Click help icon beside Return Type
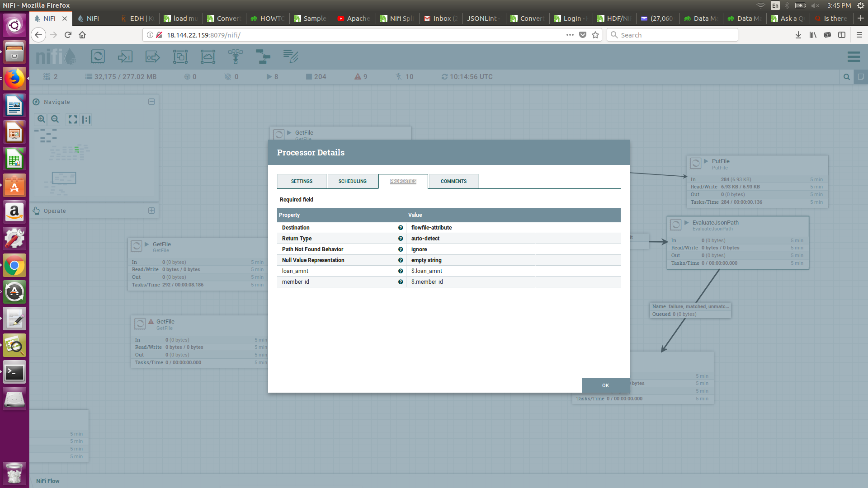868x488 pixels. point(401,239)
